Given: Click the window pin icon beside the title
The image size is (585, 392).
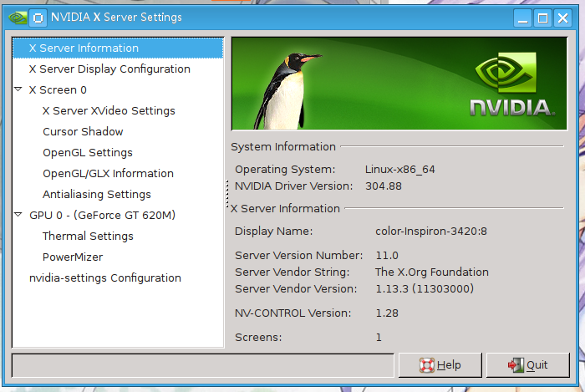Looking at the screenshot, I should (x=38, y=18).
